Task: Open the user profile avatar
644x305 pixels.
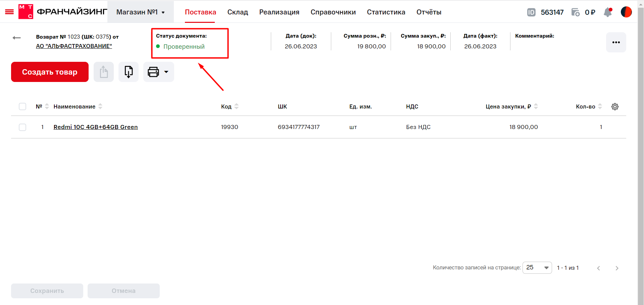Action: (626, 12)
